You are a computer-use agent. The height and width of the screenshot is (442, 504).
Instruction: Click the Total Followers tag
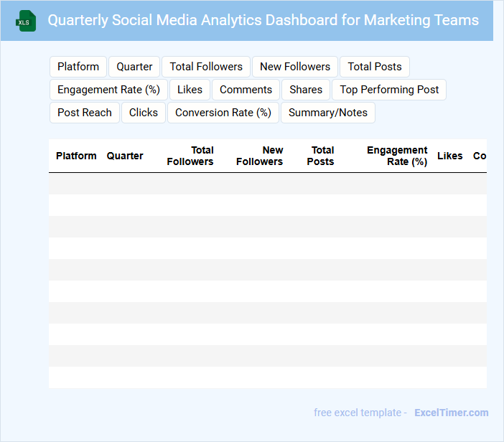[206, 67]
